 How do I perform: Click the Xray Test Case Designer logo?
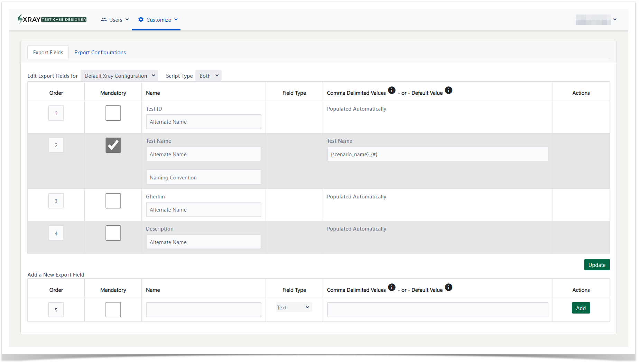coord(52,19)
